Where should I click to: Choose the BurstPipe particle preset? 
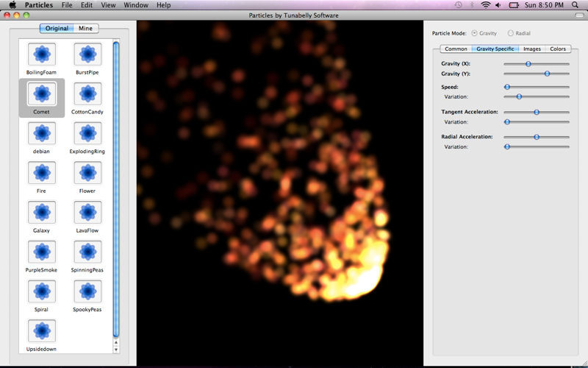tap(87, 54)
